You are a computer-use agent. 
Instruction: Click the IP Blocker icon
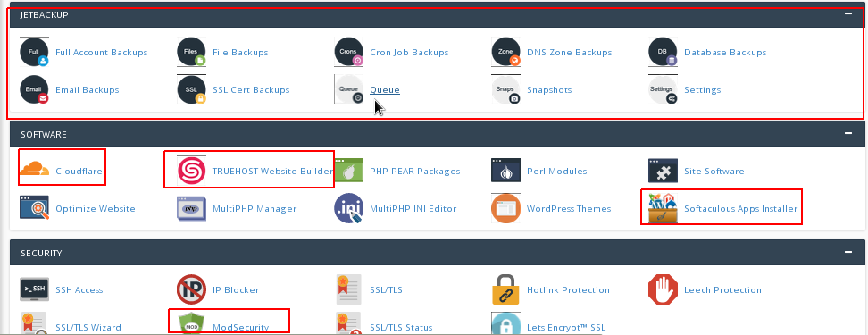tap(191, 289)
